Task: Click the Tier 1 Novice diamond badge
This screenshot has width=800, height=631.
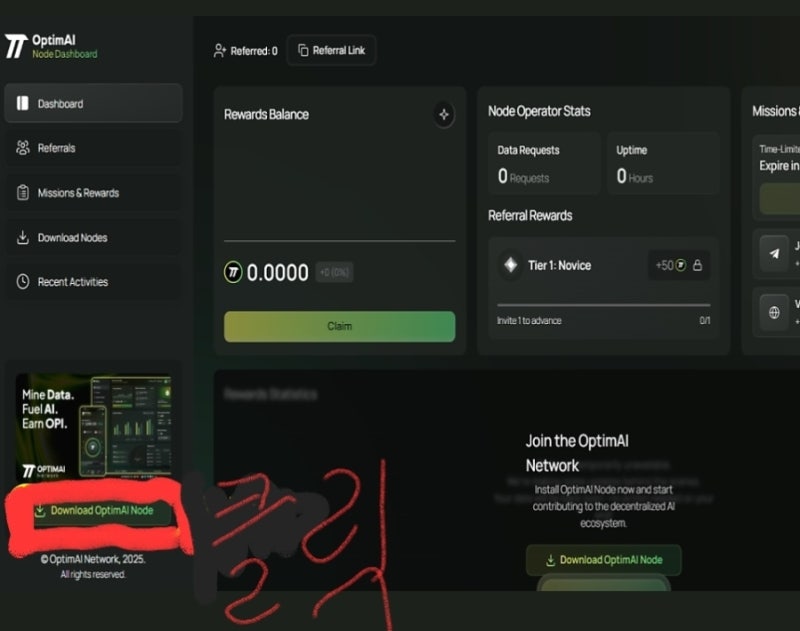Action: click(511, 265)
